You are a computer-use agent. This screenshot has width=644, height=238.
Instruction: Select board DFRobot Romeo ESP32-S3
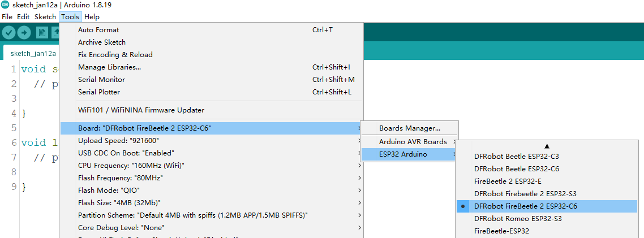(547, 219)
